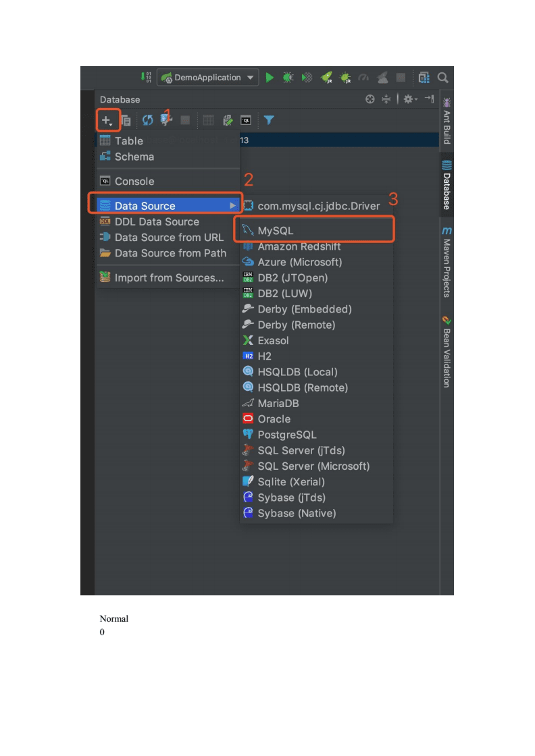This screenshot has height=756, width=535.
Task: Open the DemoApplication run configuration dropdown
Action: [208, 77]
